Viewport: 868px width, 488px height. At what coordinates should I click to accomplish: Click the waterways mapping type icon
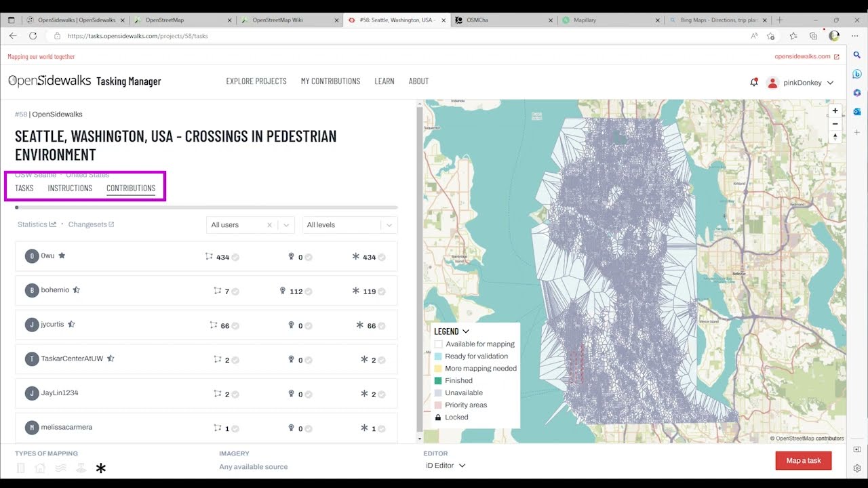(60, 468)
